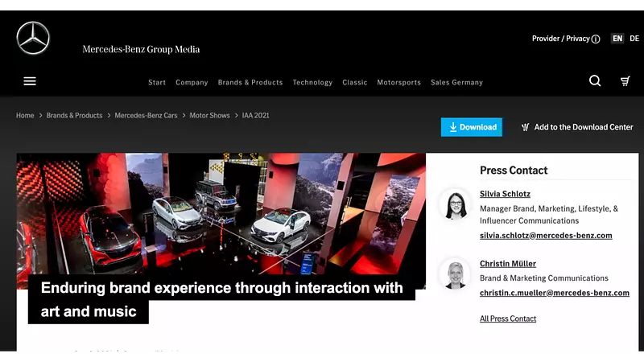The width and height of the screenshot is (644, 362).
Task: Click the IAA show stand hero image
Action: (x=221, y=213)
